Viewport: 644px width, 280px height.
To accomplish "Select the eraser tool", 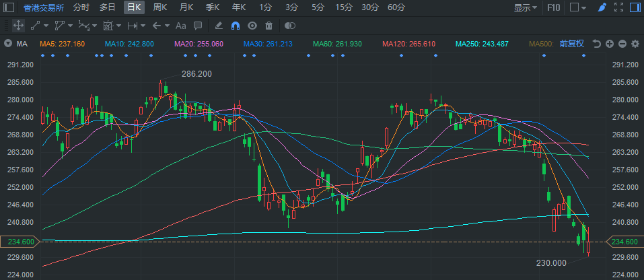I will tap(218, 26).
